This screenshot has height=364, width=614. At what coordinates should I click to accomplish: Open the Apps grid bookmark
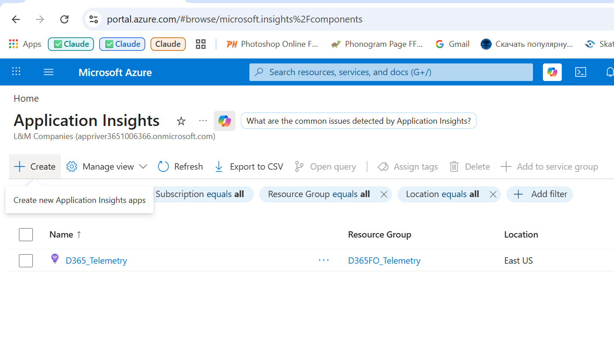(25, 44)
